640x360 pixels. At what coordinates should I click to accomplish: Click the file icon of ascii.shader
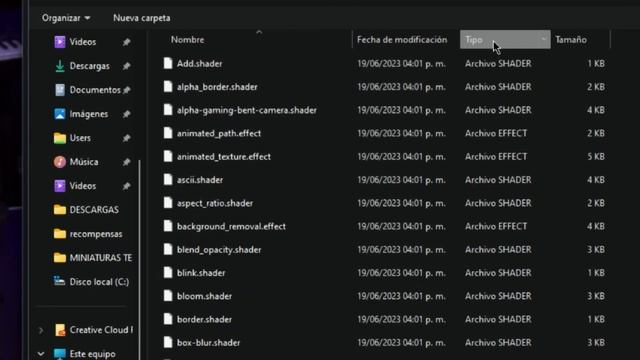point(168,180)
